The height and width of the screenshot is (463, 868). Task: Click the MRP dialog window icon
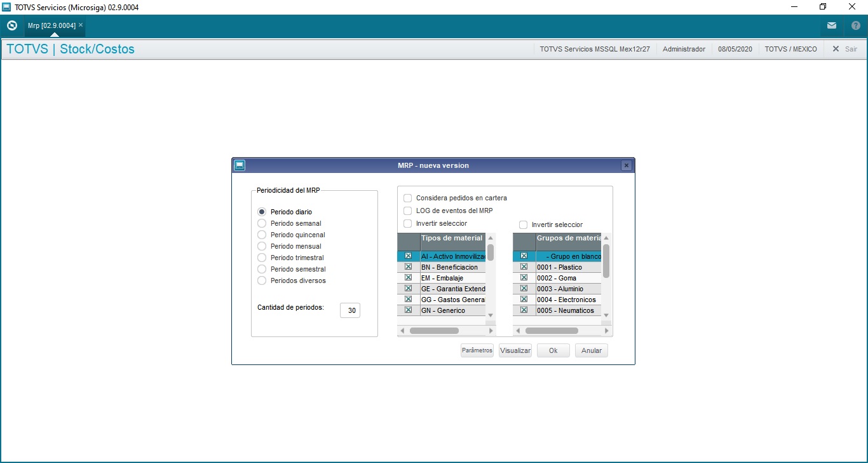(x=239, y=165)
